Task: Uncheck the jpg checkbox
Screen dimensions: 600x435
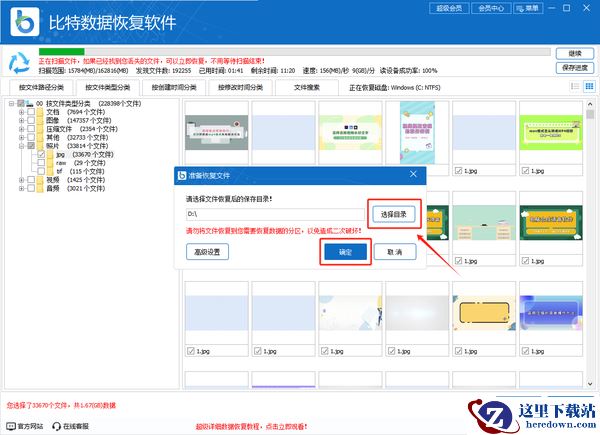Action: point(41,154)
